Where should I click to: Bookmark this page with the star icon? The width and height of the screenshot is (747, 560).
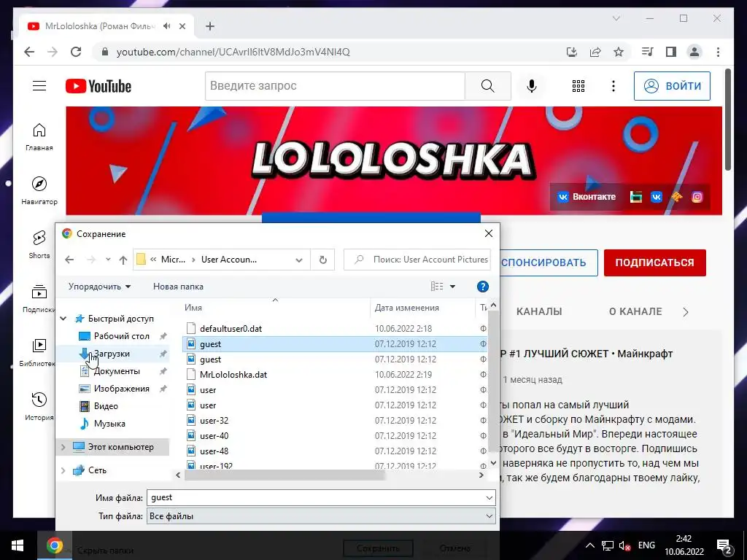point(619,52)
